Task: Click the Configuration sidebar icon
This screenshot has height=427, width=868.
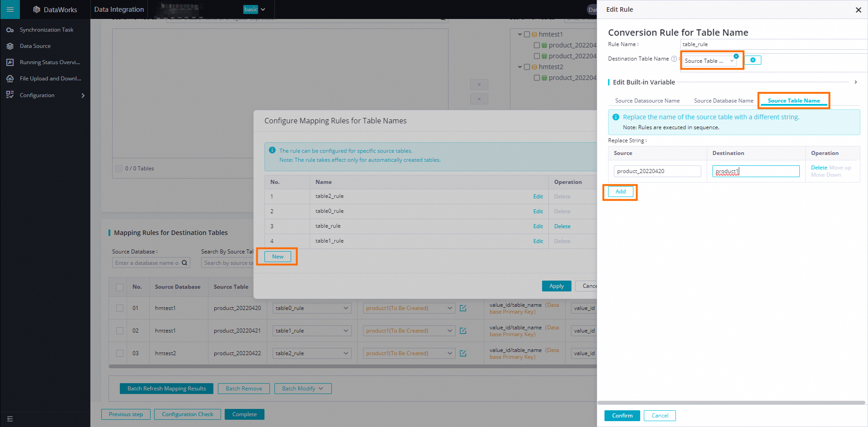Action: (10, 95)
